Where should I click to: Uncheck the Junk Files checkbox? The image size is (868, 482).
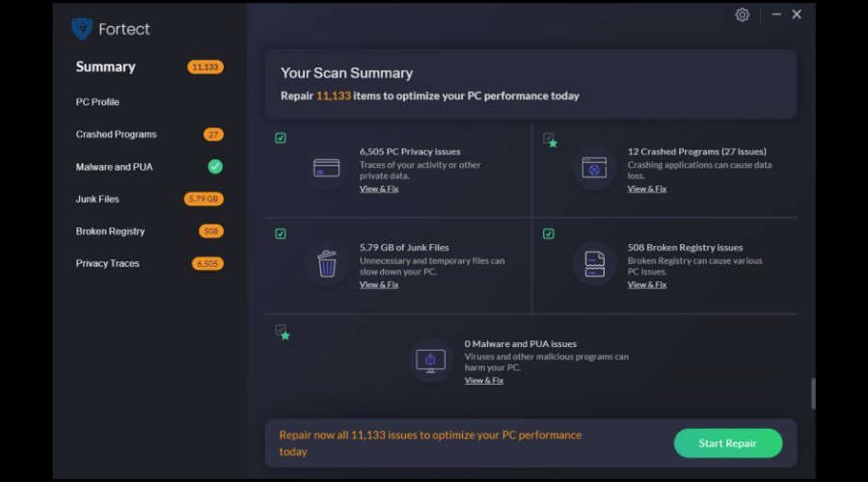point(281,233)
